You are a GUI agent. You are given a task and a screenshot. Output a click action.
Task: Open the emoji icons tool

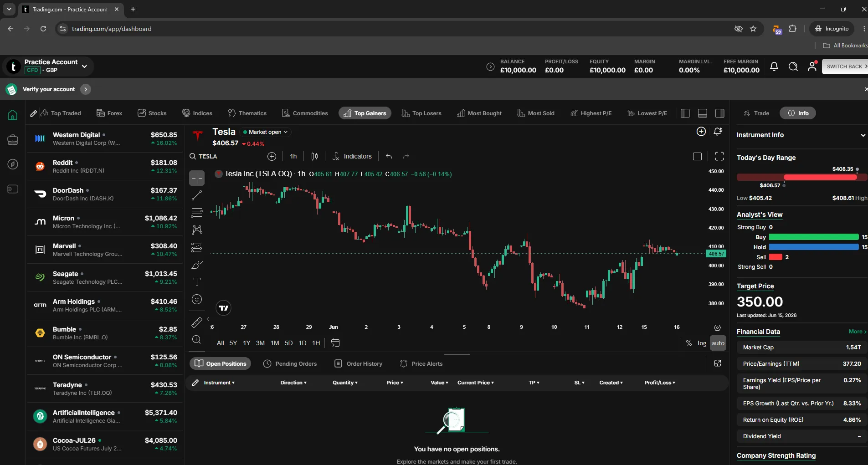click(197, 299)
